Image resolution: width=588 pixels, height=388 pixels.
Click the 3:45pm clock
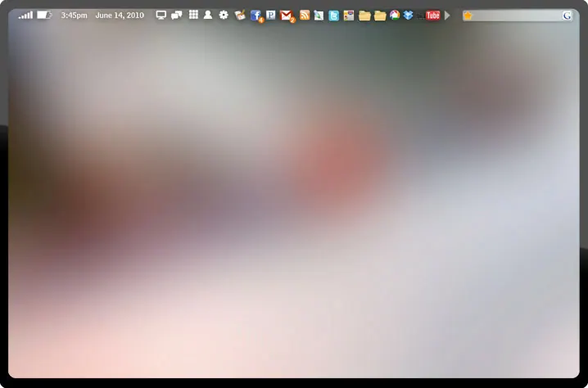pyautogui.click(x=75, y=16)
